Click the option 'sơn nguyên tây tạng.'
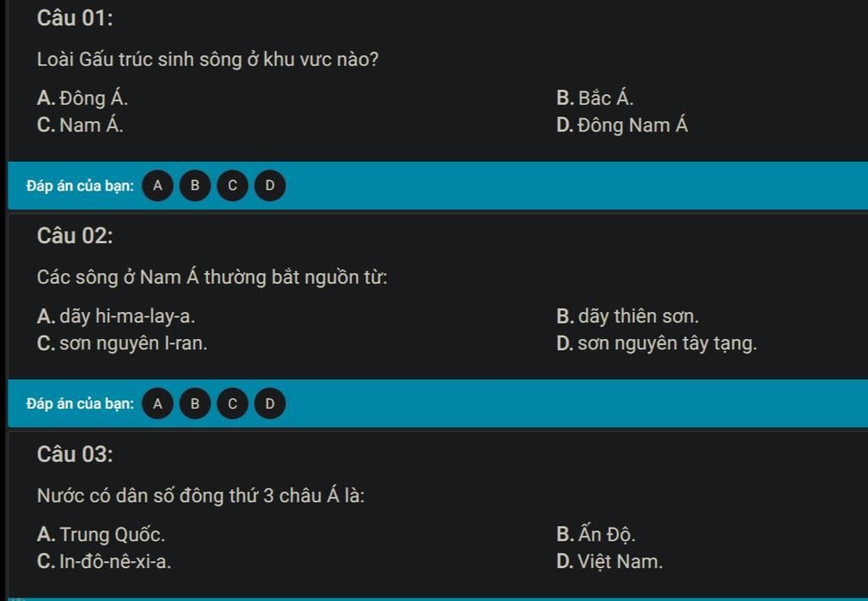868x601 pixels. point(667,343)
